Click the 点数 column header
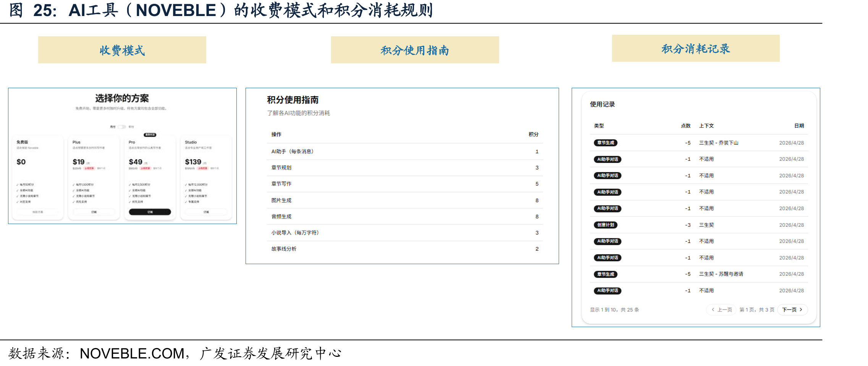Viewport: 868px width, 366px height. (686, 126)
